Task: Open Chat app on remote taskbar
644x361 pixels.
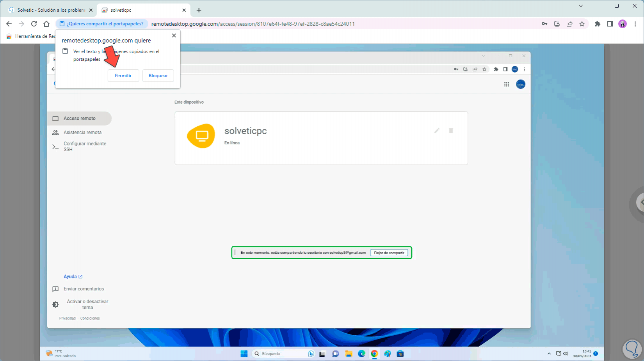Action: coord(335,354)
